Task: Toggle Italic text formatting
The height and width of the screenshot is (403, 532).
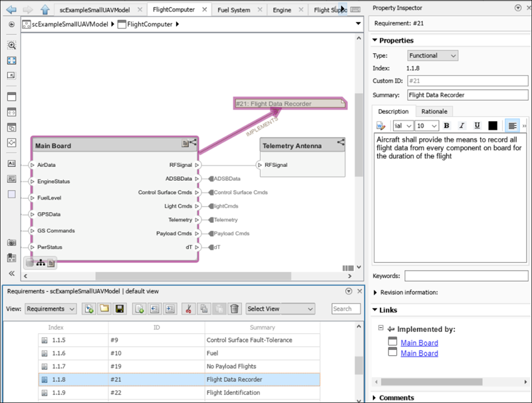Action: point(462,126)
